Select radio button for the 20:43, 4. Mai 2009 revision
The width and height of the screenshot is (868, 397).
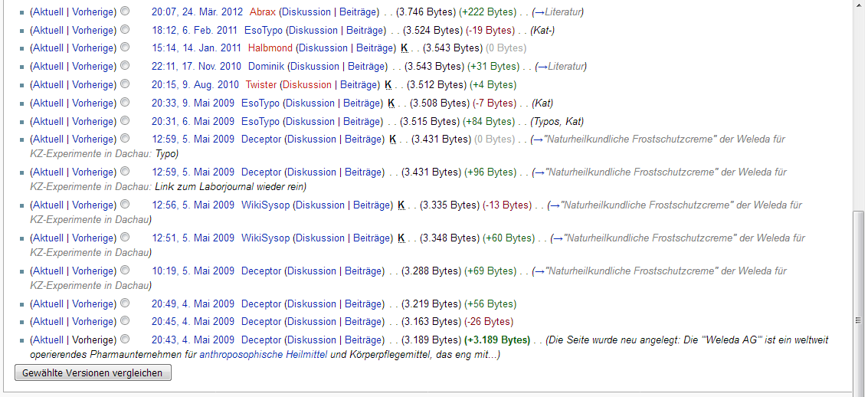(125, 340)
